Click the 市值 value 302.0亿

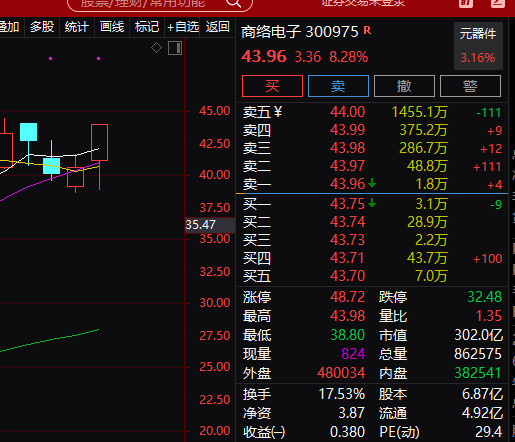[479, 335]
